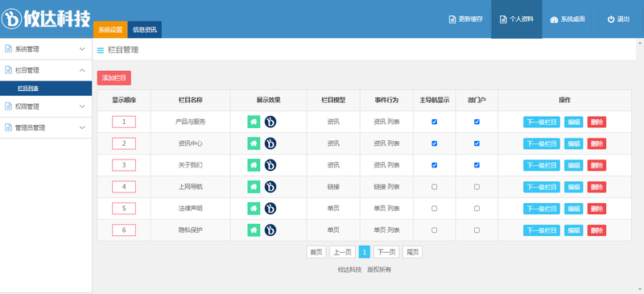Uncheck 微门户 for 产品与服务

click(477, 122)
